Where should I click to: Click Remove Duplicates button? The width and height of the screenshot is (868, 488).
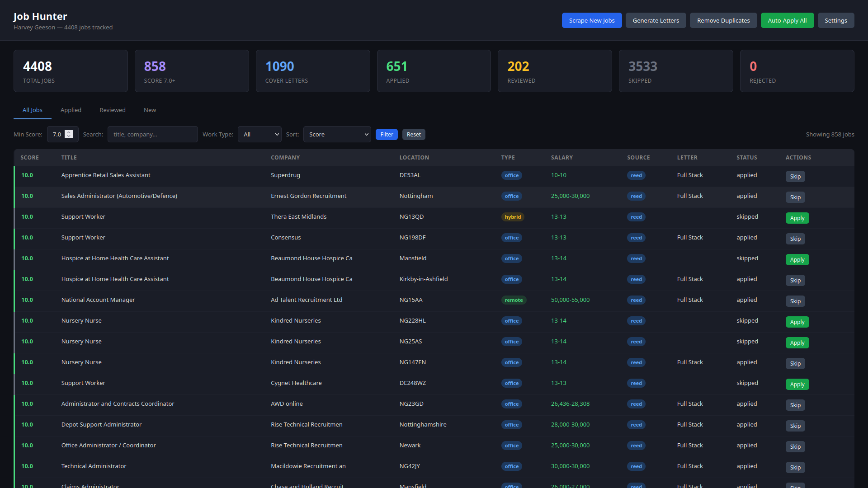tap(723, 20)
